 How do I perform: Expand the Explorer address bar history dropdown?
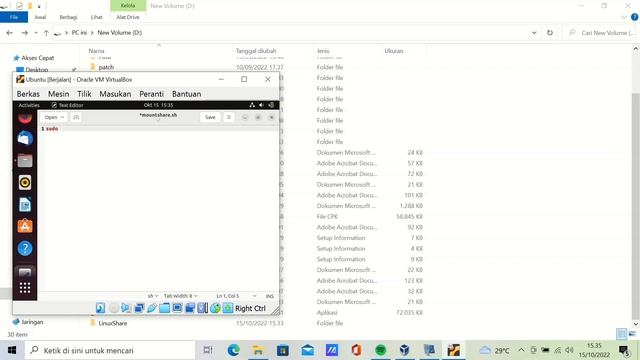(534, 33)
